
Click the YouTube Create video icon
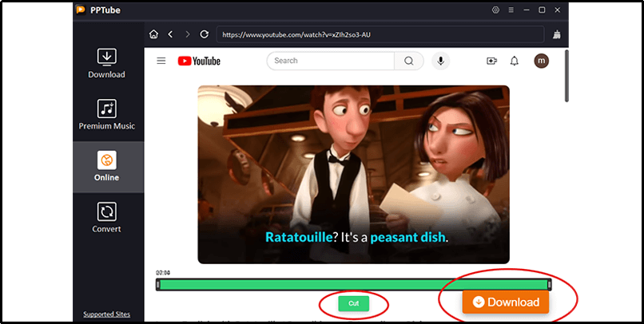[491, 61]
